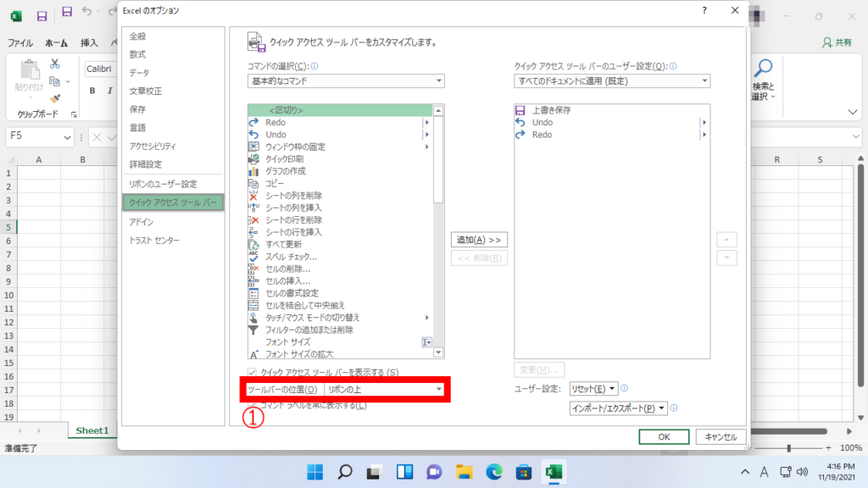Click the 追加 button
The image size is (868, 488).
point(479,240)
